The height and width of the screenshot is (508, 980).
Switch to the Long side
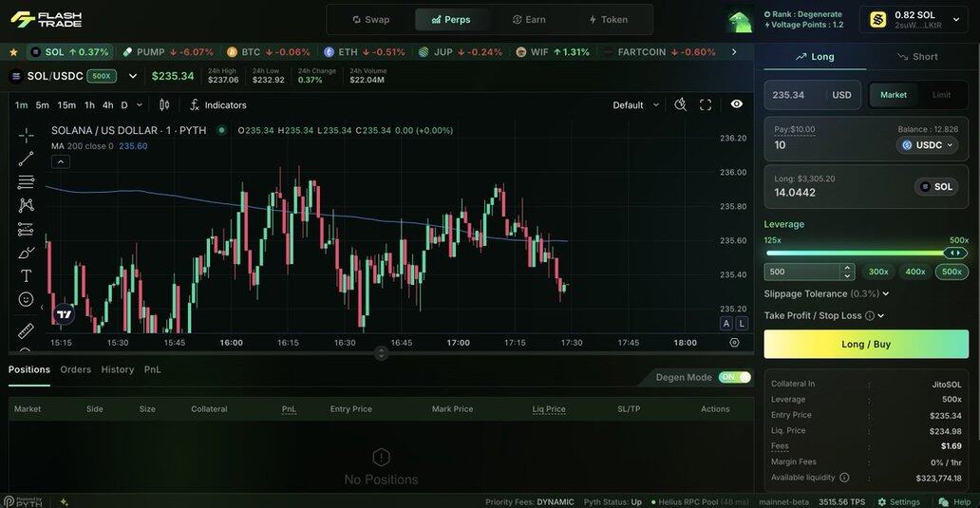815,57
